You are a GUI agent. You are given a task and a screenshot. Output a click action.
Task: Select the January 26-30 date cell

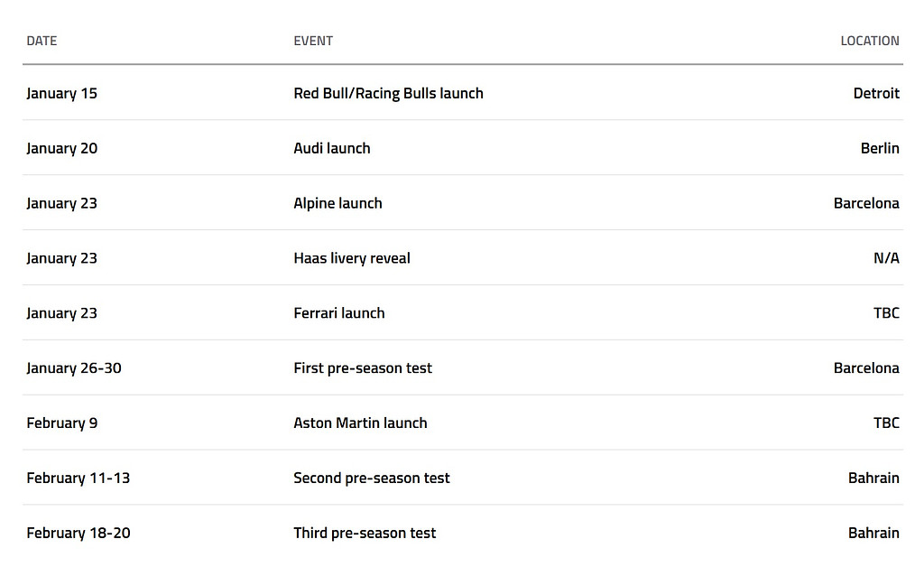pos(73,368)
